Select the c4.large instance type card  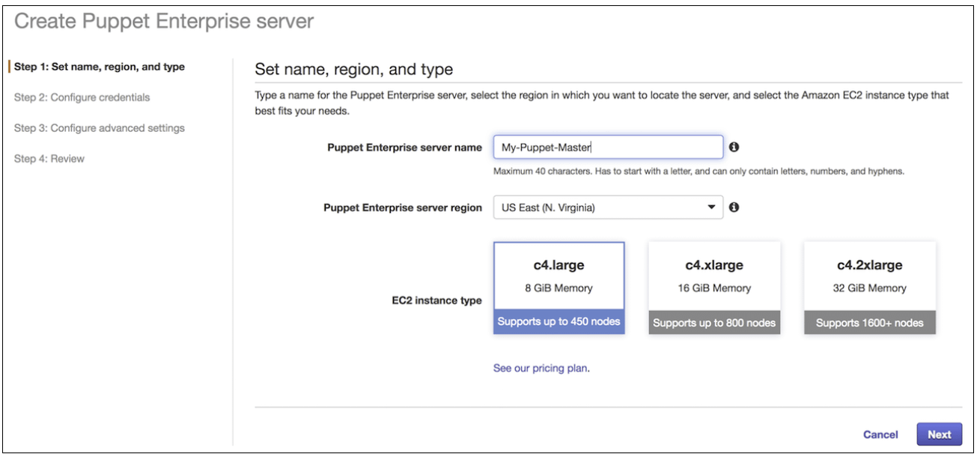point(559,288)
